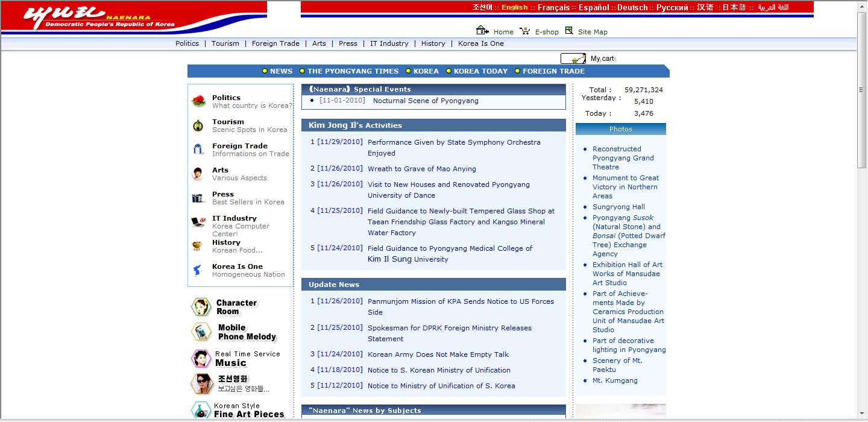Click the Foreign Trade arch icon
This screenshot has width=868, height=422.
coord(198,150)
